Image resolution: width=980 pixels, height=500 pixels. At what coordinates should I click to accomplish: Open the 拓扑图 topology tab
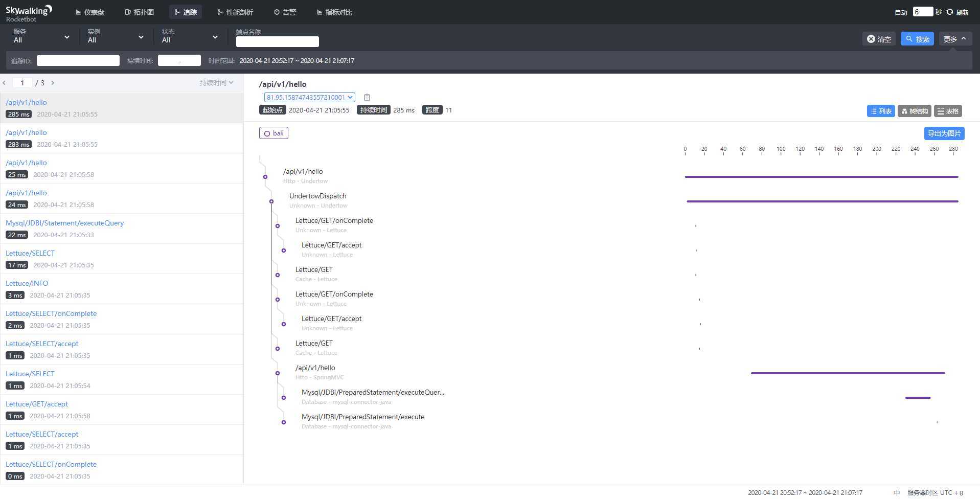(x=139, y=12)
